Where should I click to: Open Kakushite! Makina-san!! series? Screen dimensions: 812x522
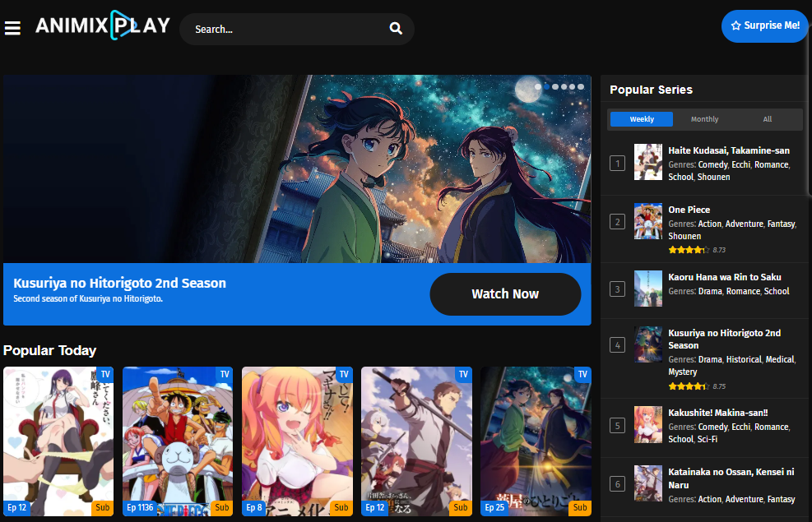coord(717,413)
